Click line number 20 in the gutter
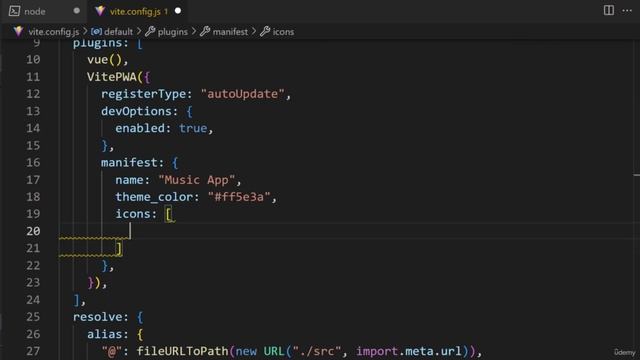640x360 pixels. (x=33, y=231)
